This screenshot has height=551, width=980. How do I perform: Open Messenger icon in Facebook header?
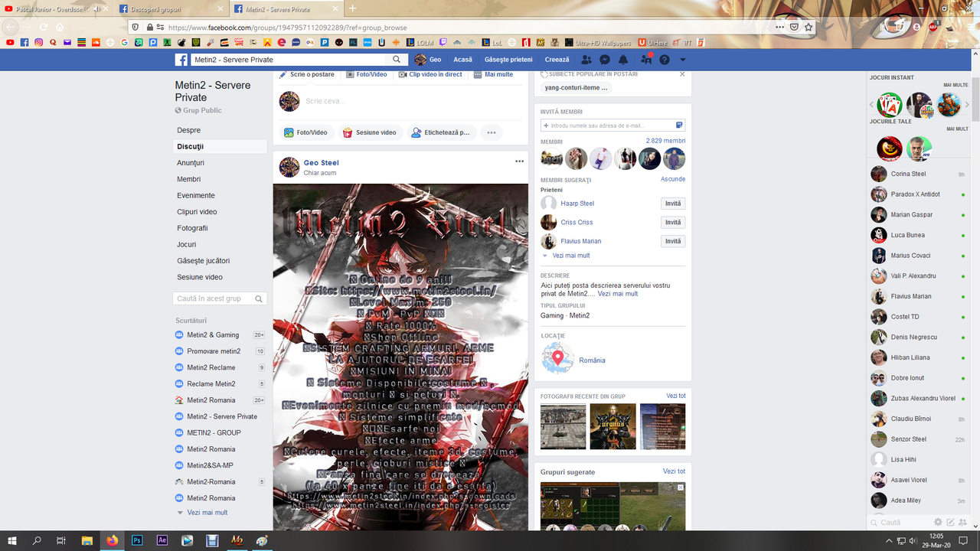point(605,60)
